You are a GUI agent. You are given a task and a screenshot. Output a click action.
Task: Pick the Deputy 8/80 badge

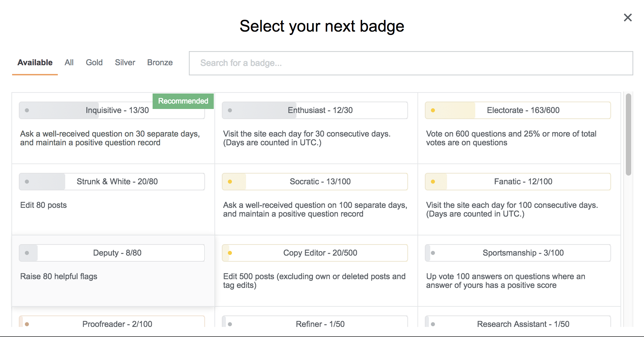(112, 253)
